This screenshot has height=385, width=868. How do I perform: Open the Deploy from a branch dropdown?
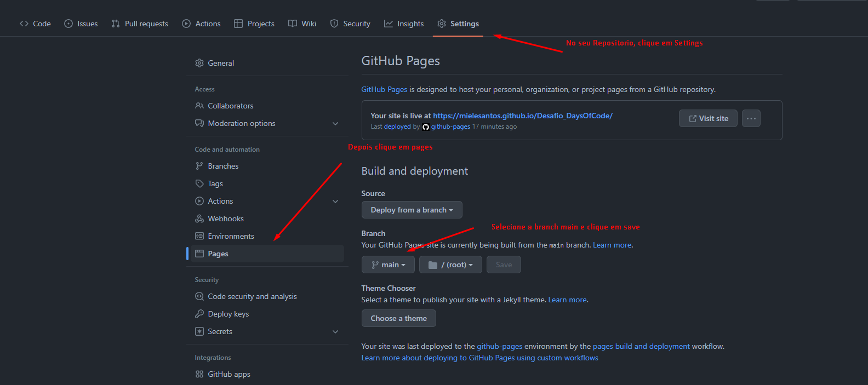[x=412, y=210]
